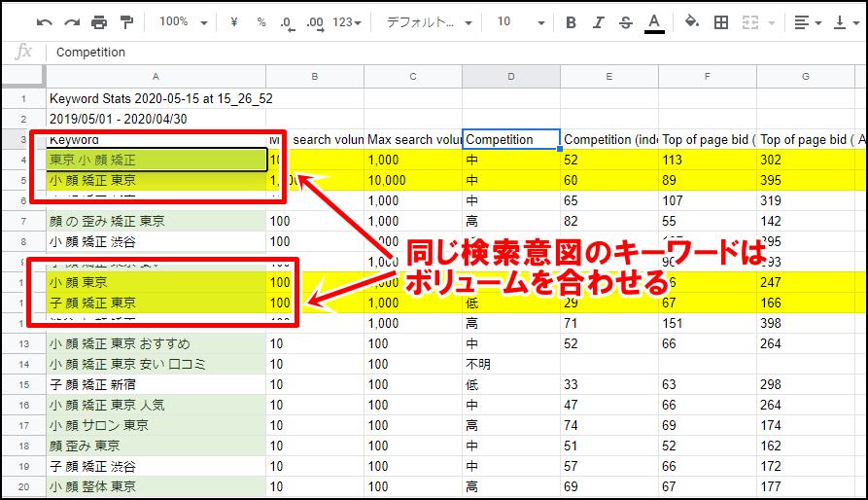Select column E header

608,77
